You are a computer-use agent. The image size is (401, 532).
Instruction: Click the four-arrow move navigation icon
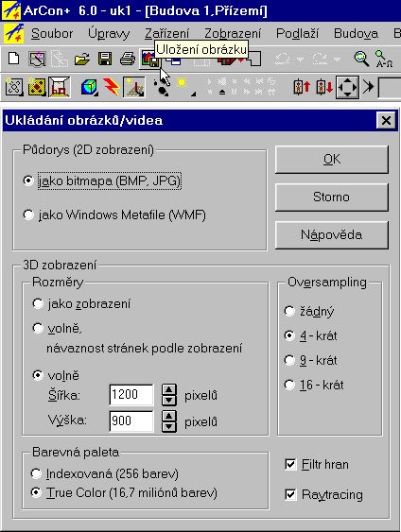tap(347, 87)
